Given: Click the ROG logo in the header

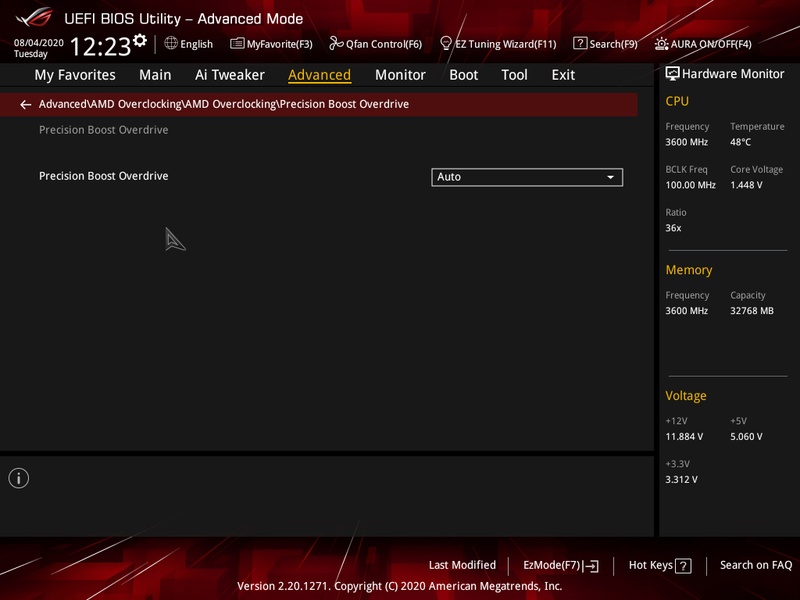Looking at the screenshot, I should point(34,17).
